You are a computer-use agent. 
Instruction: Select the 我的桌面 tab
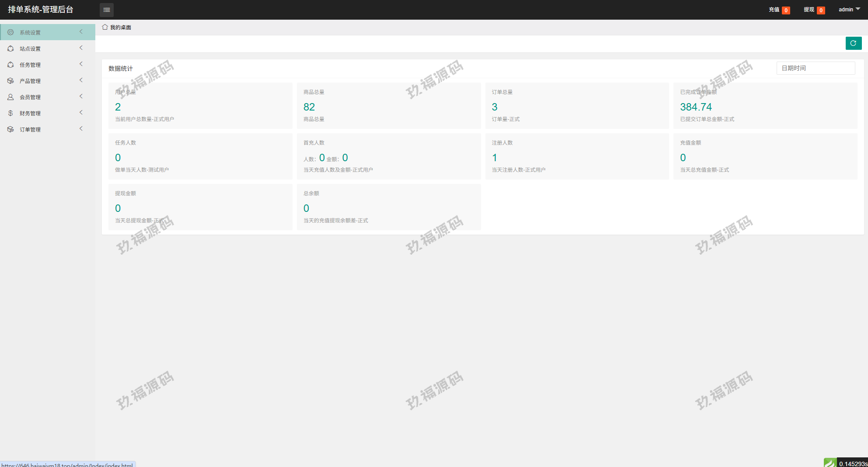click(120, 28)
